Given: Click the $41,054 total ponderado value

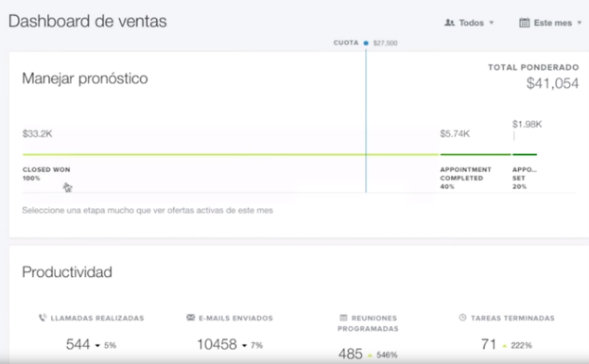Looking at the screenshot, I should click(x=552, y=83).
